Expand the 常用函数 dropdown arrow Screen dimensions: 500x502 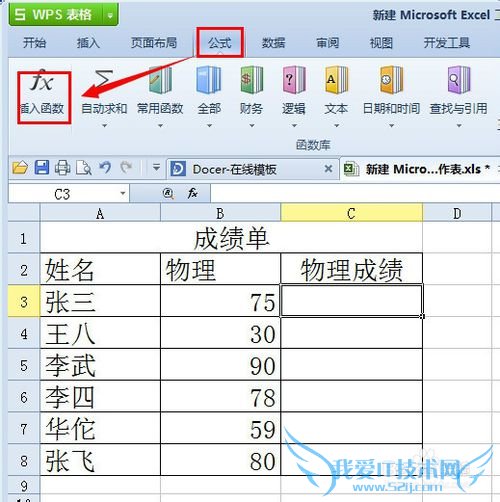160,126
